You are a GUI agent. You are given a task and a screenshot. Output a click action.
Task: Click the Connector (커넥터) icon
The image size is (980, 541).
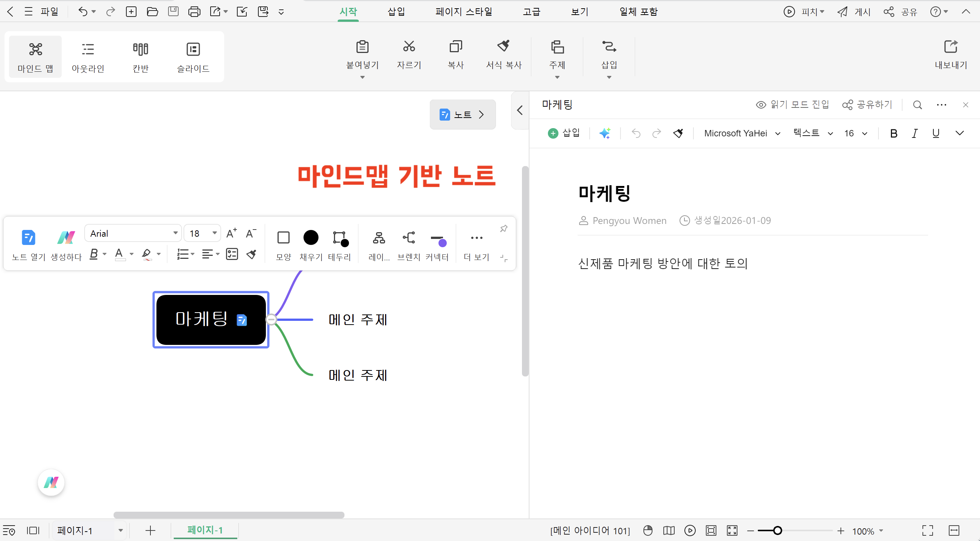point(437,239)
